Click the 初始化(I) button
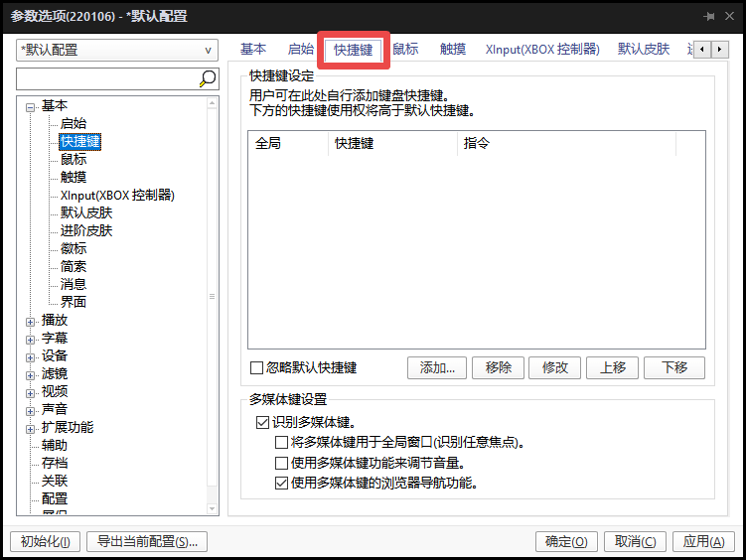The image size is (746, 560). (46, 541)
